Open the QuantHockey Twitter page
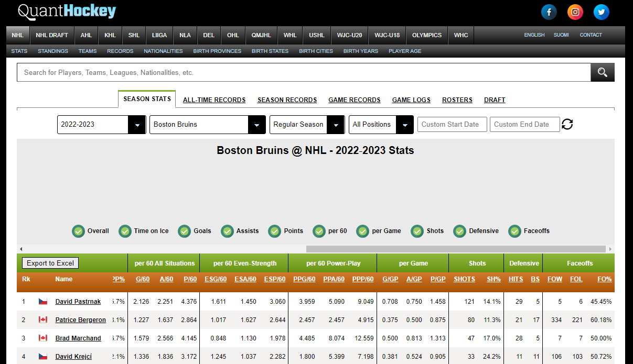 [x=602, y=12]
